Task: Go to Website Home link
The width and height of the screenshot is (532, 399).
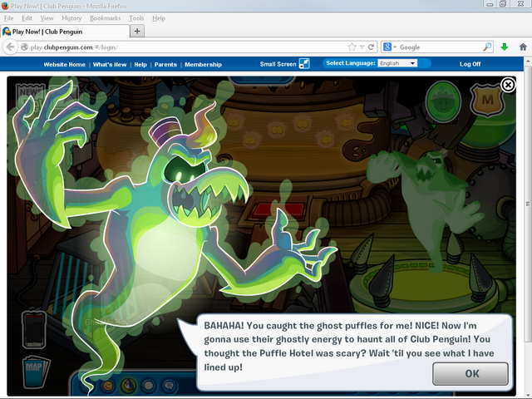Action: (65, 65)
